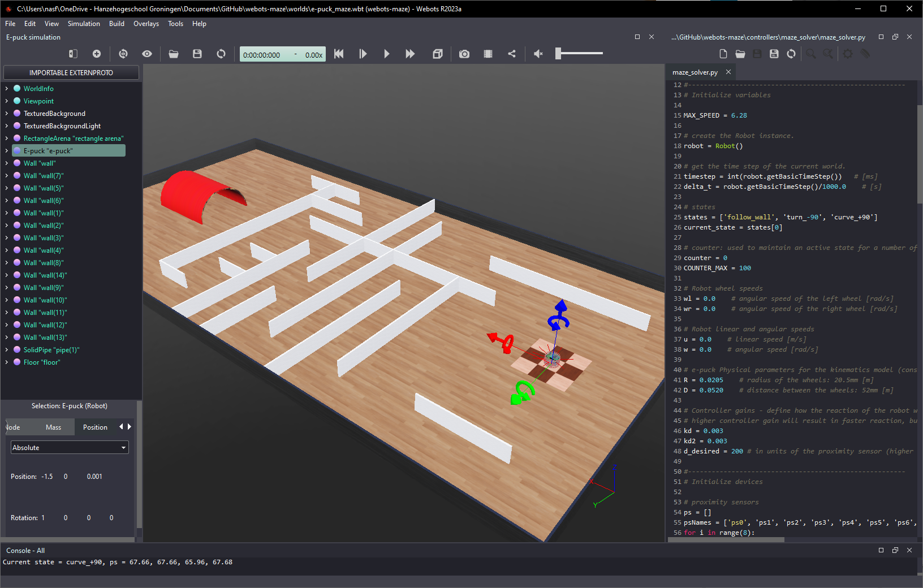This screenshot has width=923, height=588.
Task: Open the Build menu
Action: coord(117,24)
